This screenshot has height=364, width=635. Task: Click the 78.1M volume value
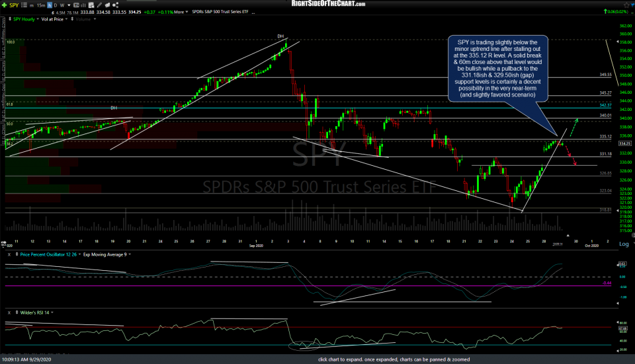[73, 13]
